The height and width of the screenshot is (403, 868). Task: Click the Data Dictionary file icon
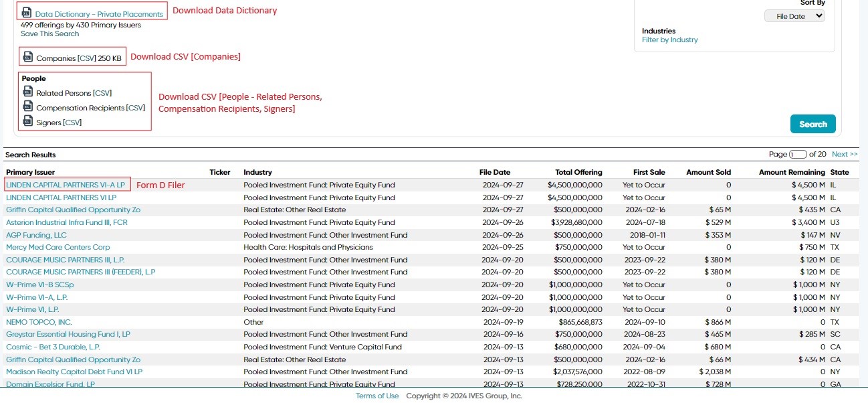[x=27, y=13]
